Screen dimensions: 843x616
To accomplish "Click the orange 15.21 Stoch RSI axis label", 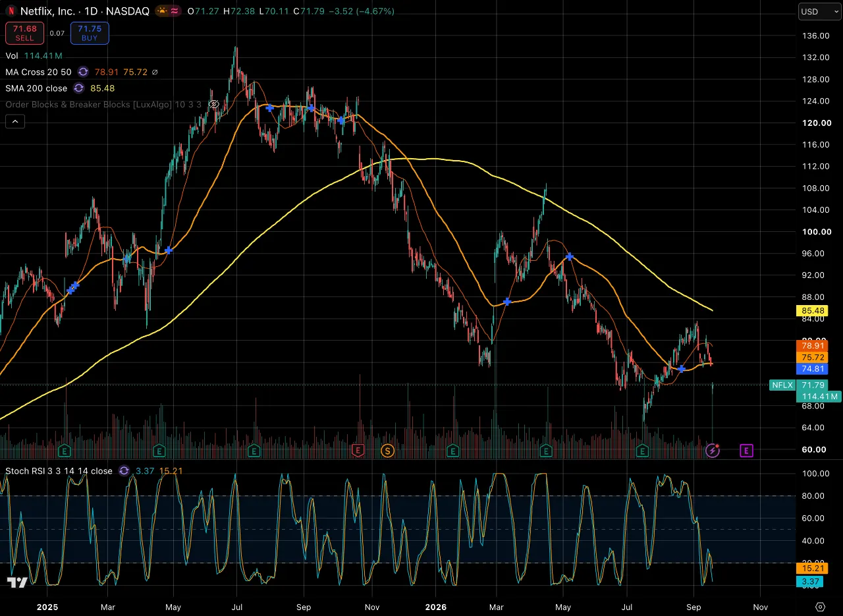I will coord(813,568).
